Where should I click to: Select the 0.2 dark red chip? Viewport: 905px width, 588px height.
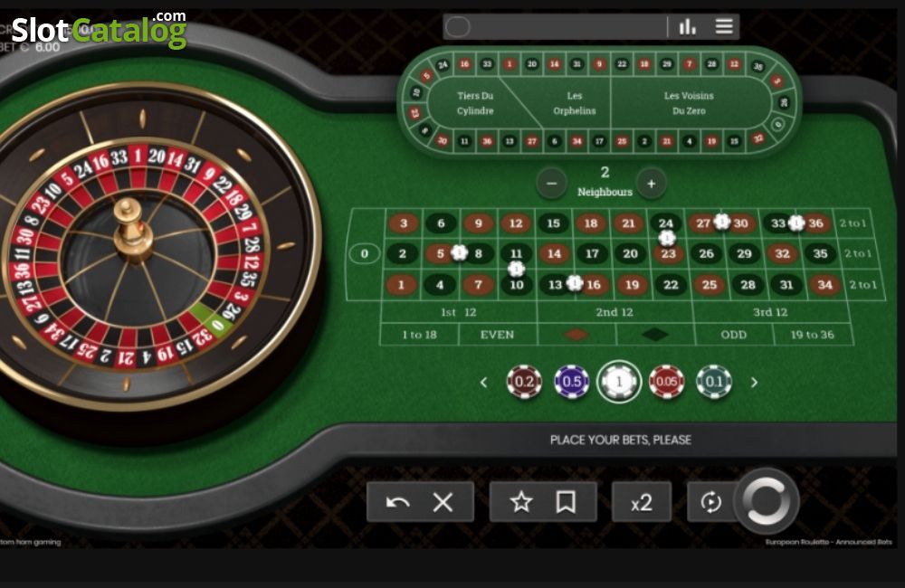tap(524, 382)
